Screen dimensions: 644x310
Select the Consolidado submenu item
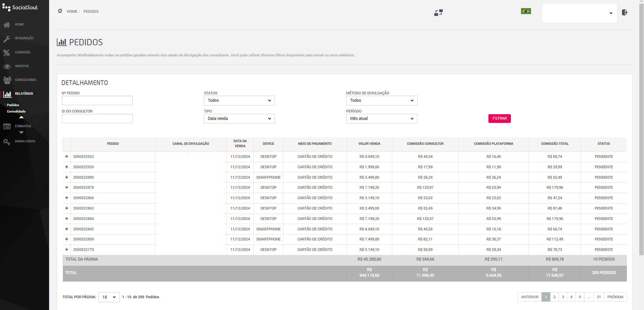pos(16,112)
